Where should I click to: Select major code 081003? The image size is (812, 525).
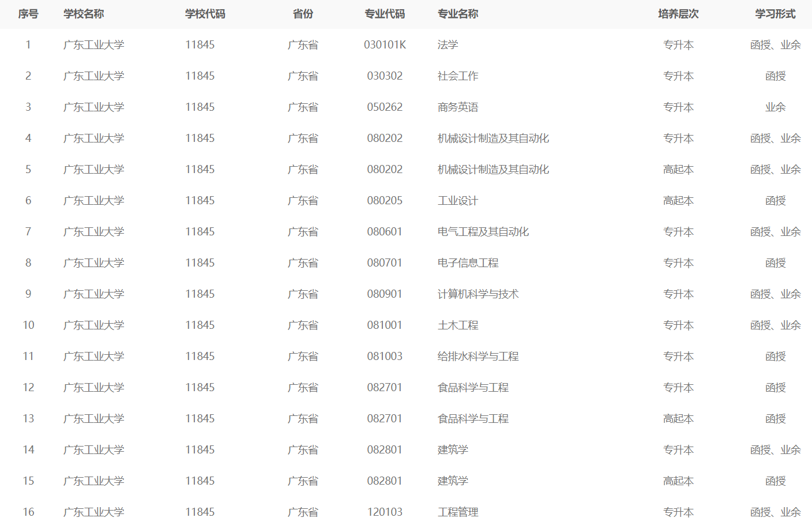point(385,357)
